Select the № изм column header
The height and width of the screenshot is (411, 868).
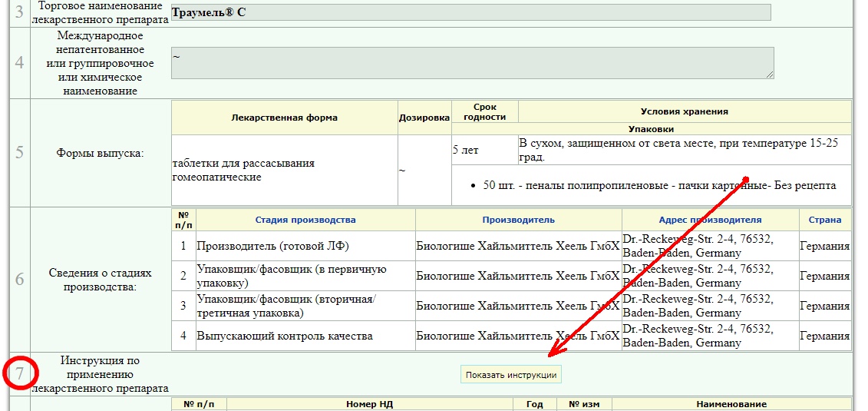583,404
